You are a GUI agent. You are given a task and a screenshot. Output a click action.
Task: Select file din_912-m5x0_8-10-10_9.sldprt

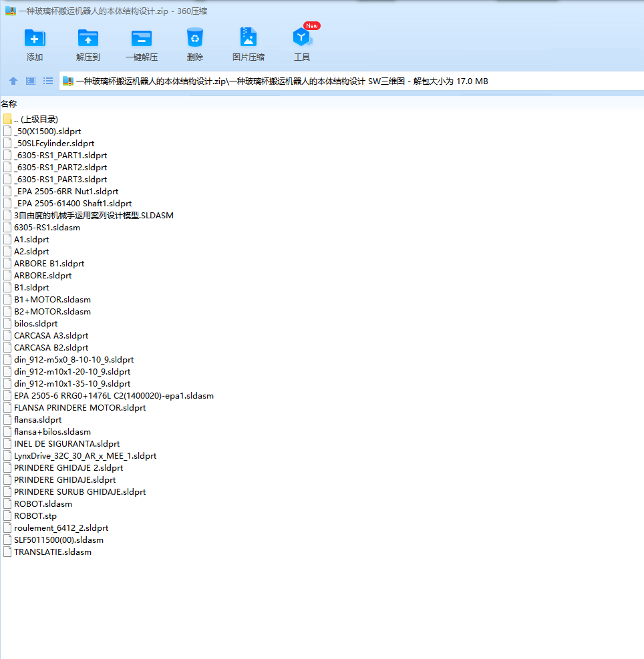(73, 360)
